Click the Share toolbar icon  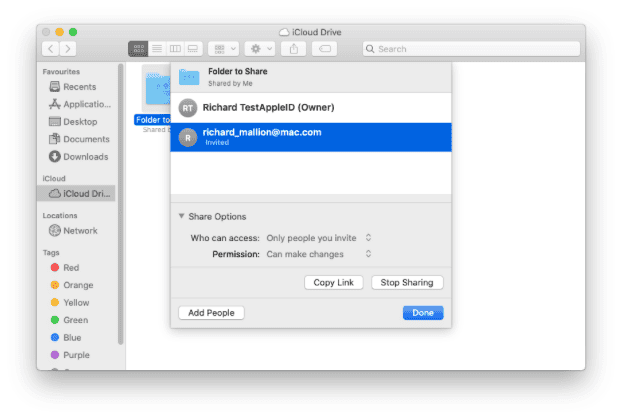(294, 49)
